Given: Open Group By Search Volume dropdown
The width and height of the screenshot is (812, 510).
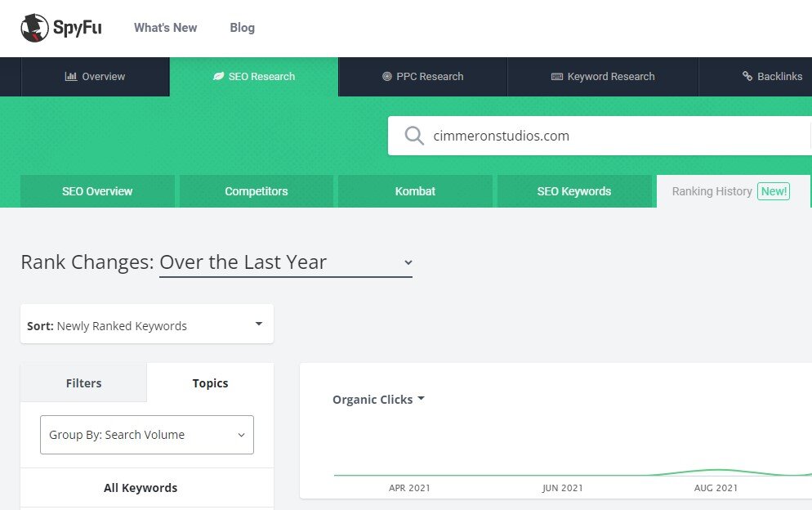Looking at the screenshot, I should click(x=147, y=435).
